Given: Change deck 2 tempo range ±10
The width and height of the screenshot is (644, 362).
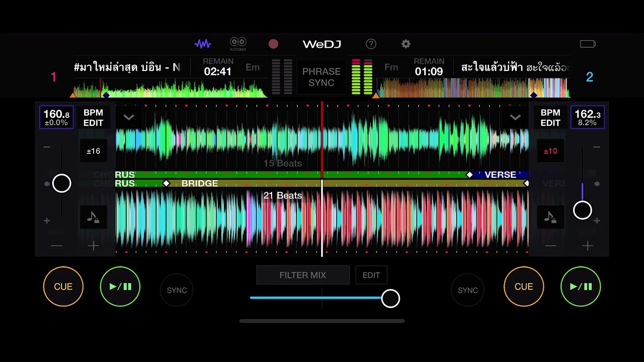Looking at the screenshot, I should [550, 151].
